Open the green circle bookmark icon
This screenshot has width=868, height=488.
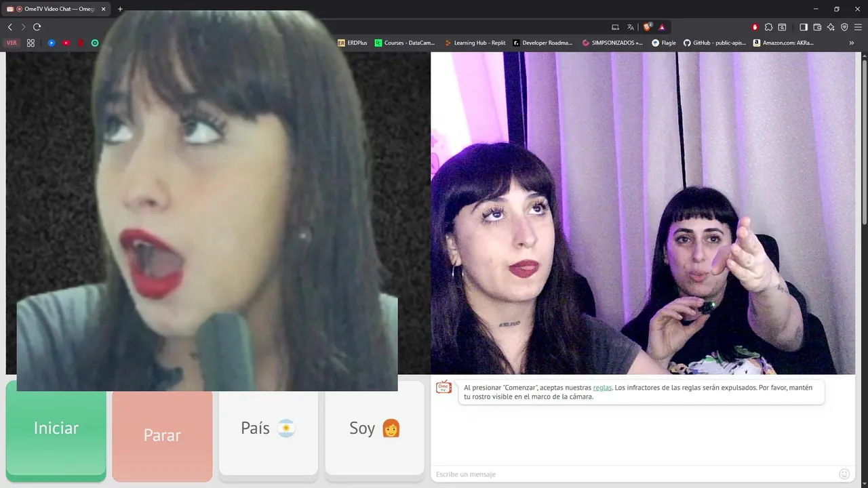95,43
